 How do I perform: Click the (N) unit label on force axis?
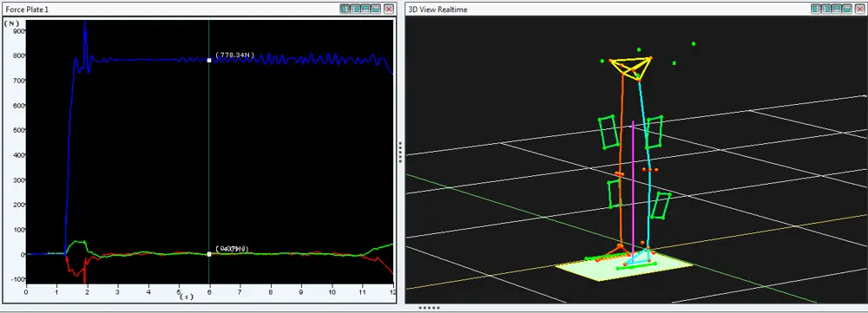[11, 23]
